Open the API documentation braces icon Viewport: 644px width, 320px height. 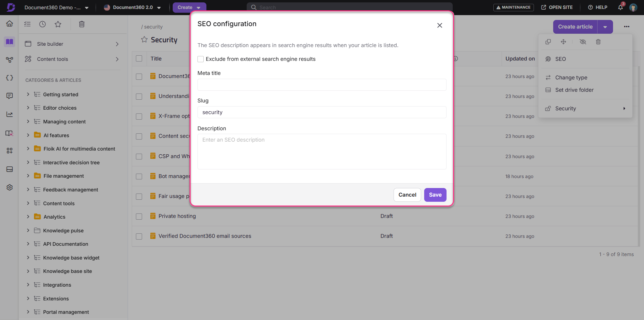(x=9, y=78)
